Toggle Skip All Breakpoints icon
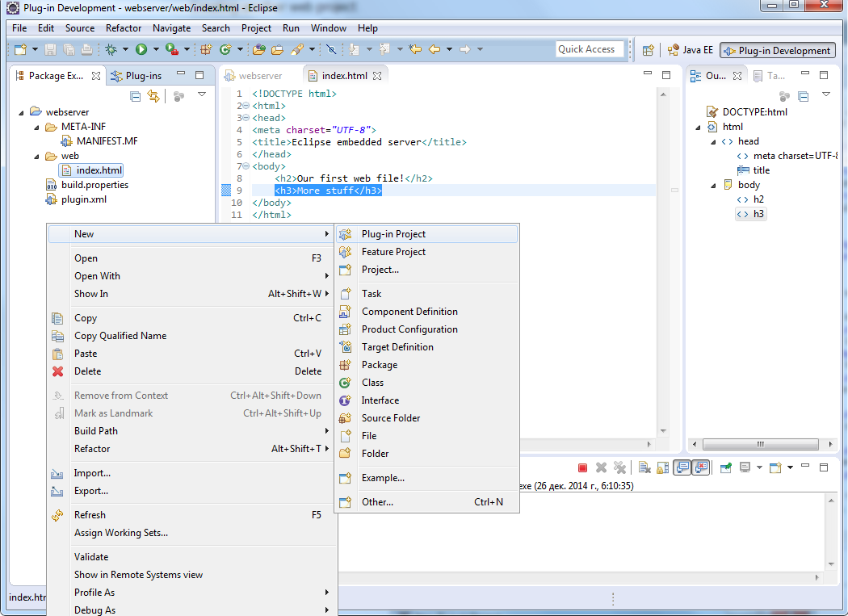Screen dimensions: 848x616 (331, 50)
